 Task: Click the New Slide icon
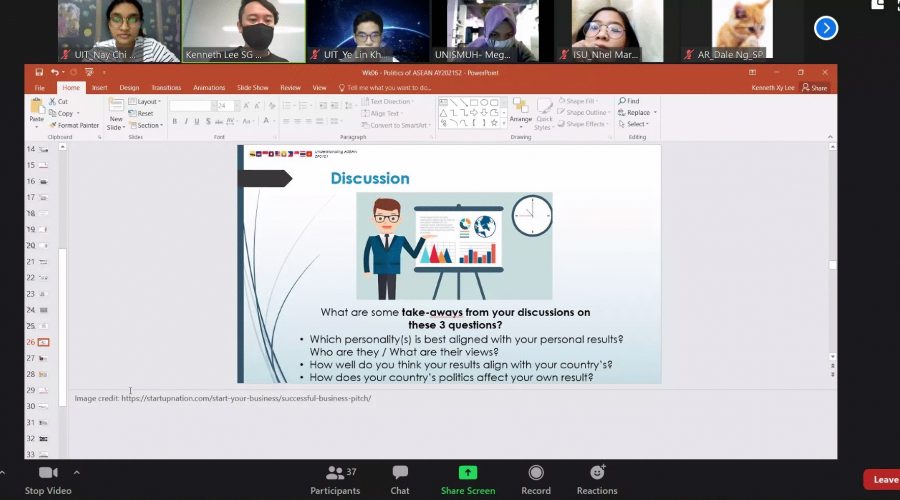[116, 112]
